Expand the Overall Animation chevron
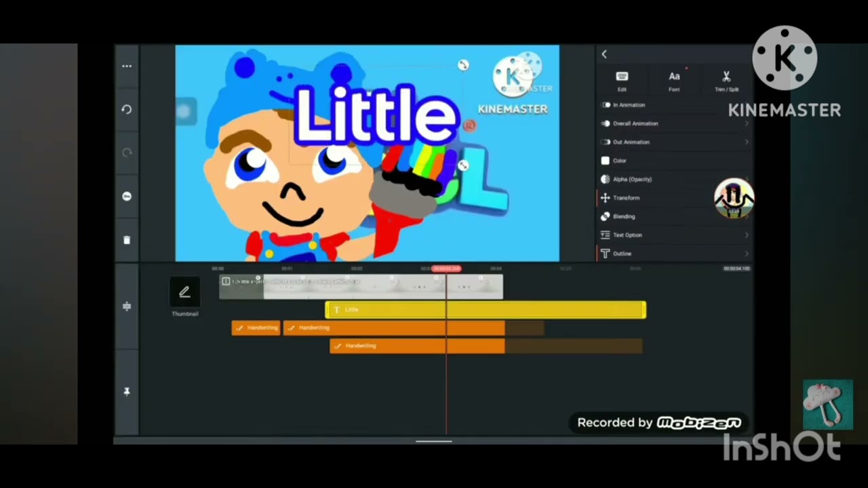Image resolution: width=868 pixels, height=488 pixels. (747, 123)
